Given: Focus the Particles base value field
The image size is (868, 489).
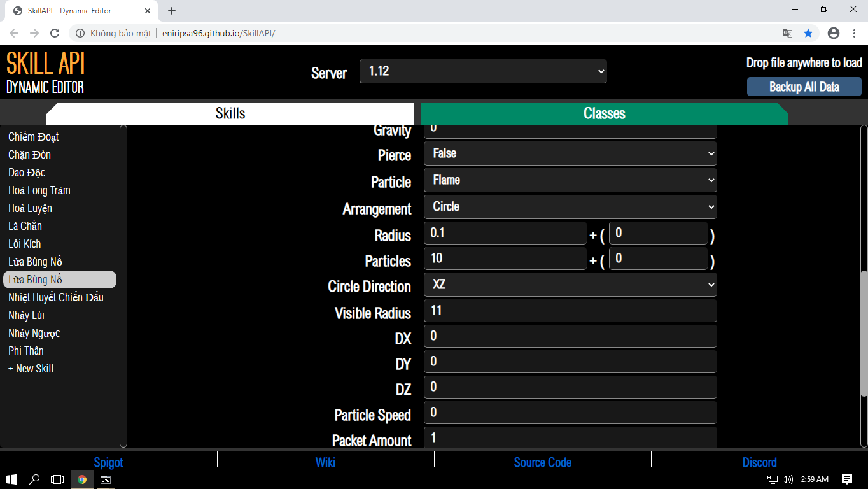Looking at the screenshot, I should pos(505,259).
